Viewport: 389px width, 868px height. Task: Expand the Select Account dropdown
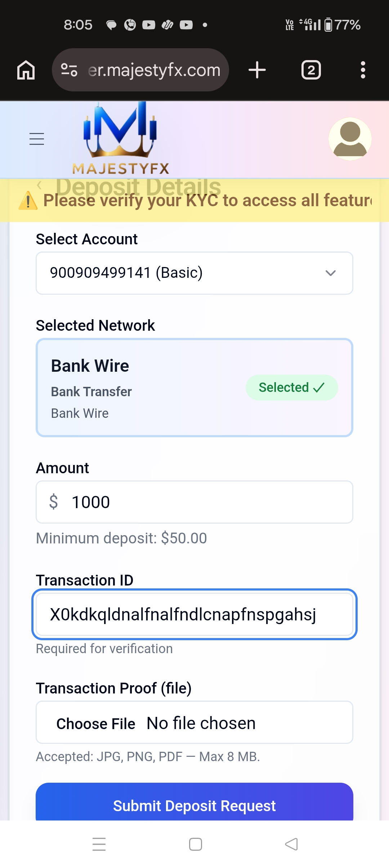[194, 273]
